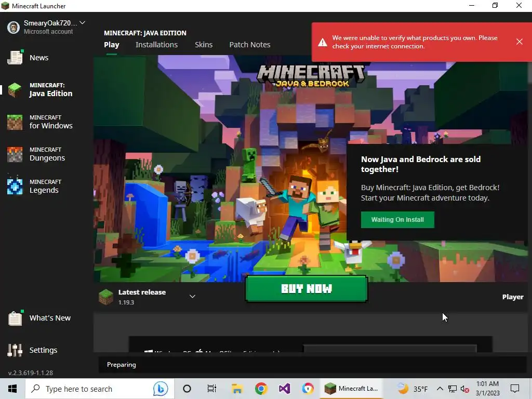The height and width of the screenshot is (399, 532).
Task: Open the News section icon
Action: pos(15,57)
